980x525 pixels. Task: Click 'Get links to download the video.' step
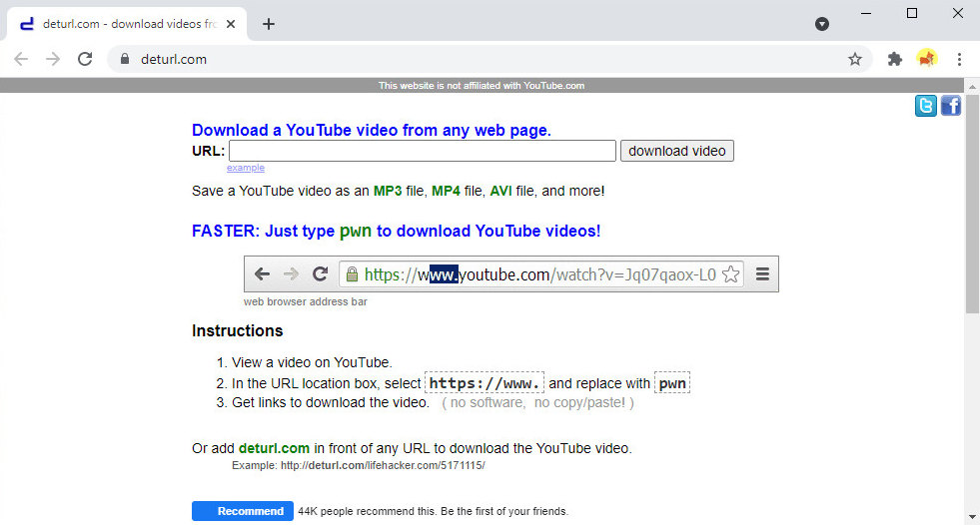[x=331, y=402]
